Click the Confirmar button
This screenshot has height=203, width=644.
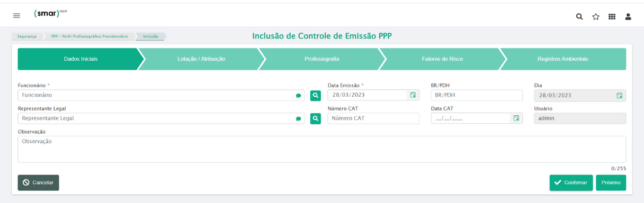[571, 182]
